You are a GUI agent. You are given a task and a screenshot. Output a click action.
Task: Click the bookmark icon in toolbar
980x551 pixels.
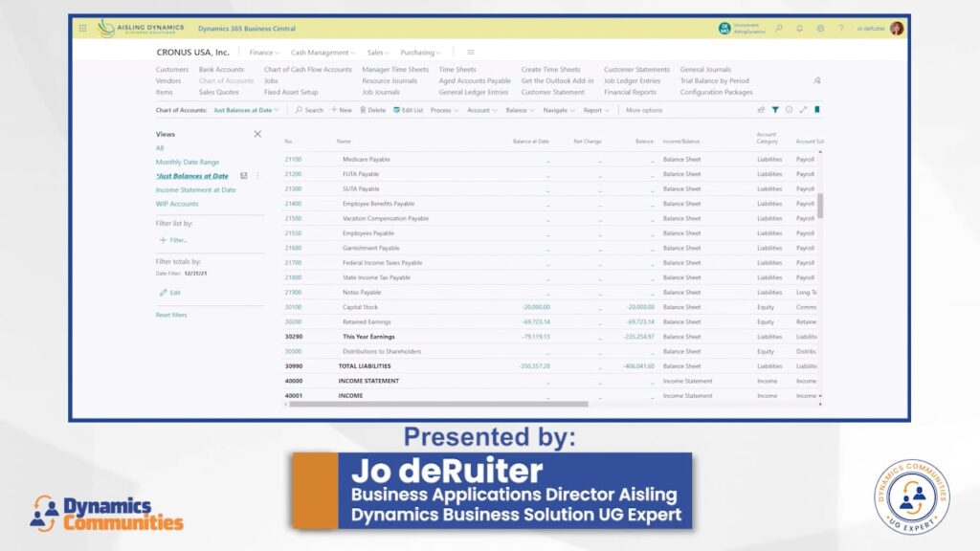(x=817, y=110)
